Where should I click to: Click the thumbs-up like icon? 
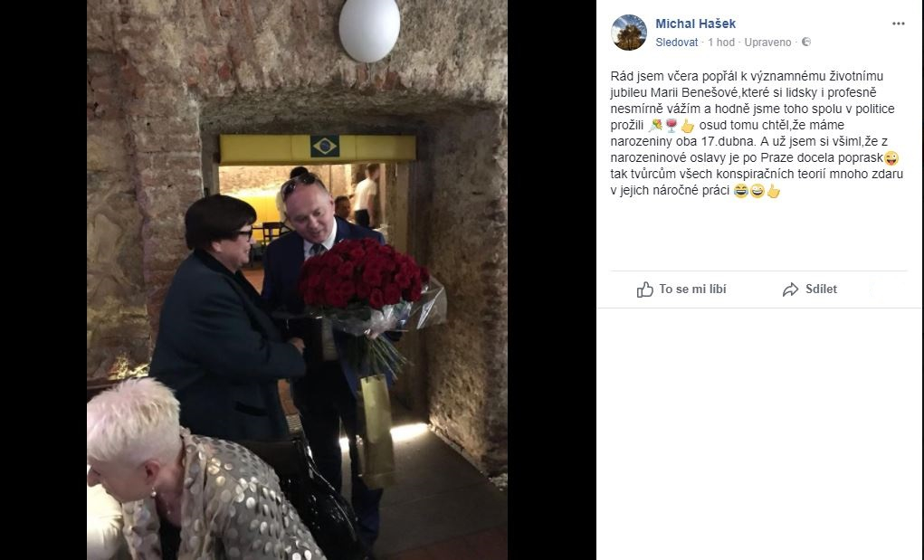(644, 289)
